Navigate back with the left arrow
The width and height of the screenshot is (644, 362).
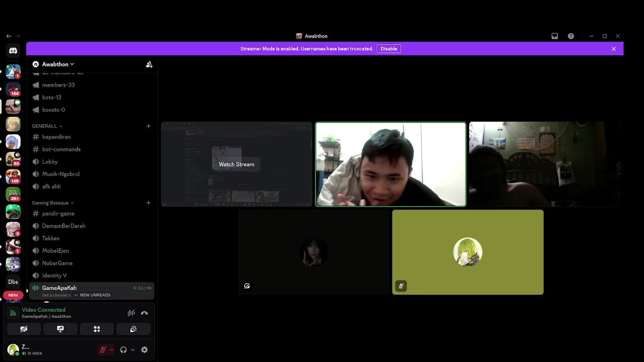pyautogui.click(x=9, y=36)
